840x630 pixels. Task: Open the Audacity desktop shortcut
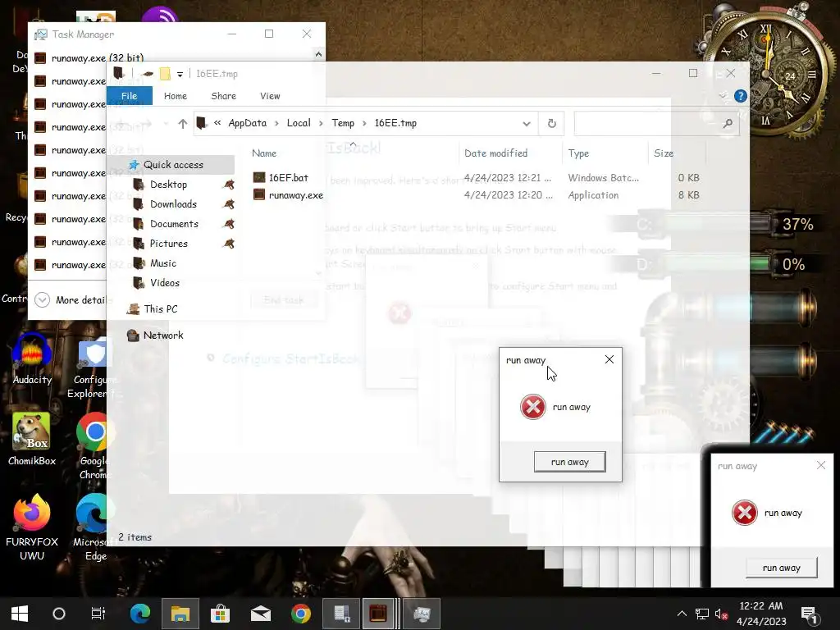[x=32, y=359]
